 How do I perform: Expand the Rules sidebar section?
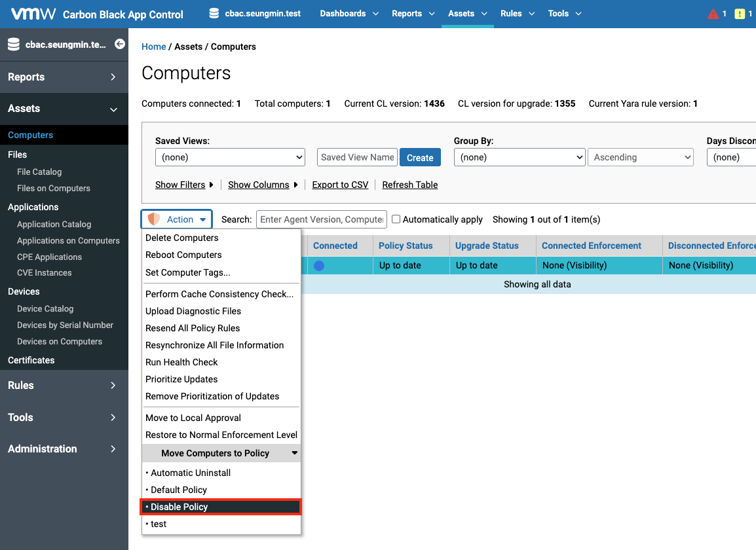(64, 386)
